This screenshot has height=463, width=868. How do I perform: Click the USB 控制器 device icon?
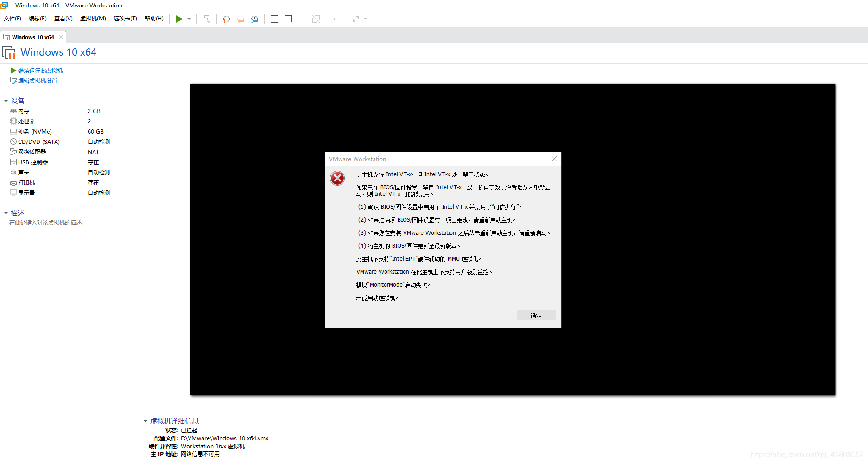pyautogui.click(x=13, y=162)
